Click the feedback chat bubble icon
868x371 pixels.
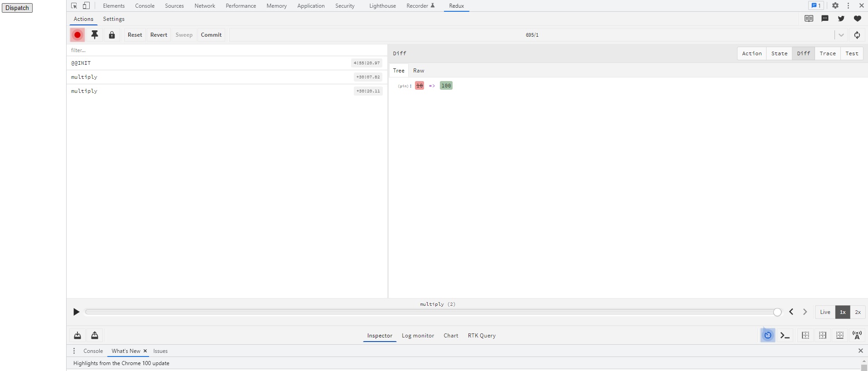pyautogui.click(x=825, y=19)
